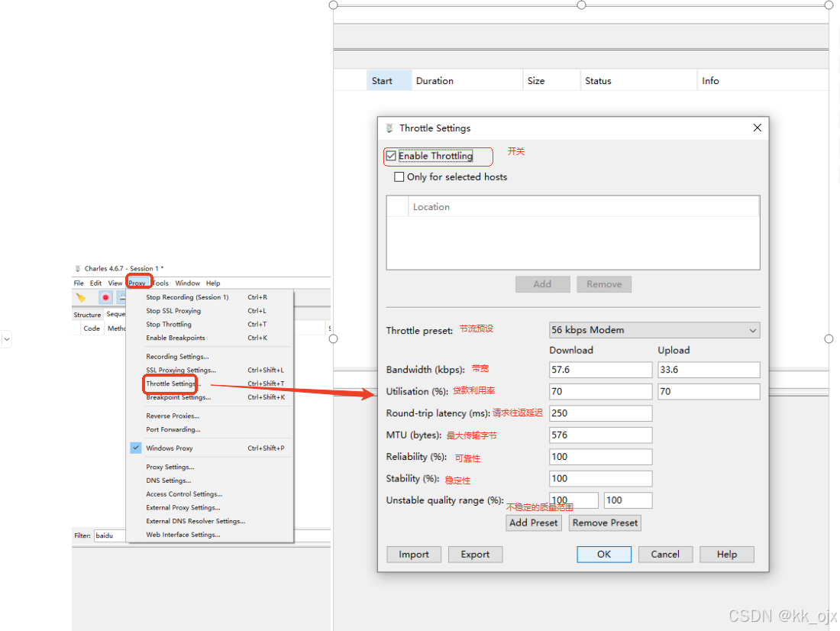This screenshot has height=631, width=840.
Task: Select Stop Throttling menu entry
Action: [x=209, y=325]
